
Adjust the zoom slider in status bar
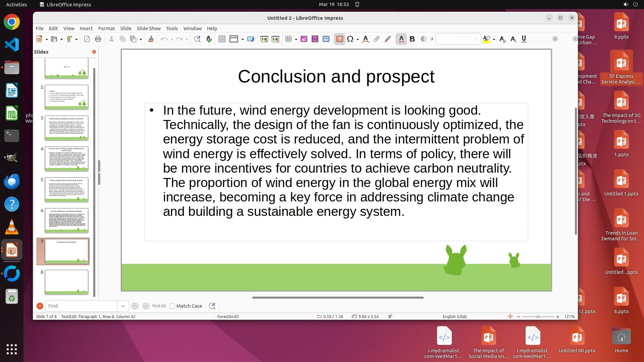point(538,317)
